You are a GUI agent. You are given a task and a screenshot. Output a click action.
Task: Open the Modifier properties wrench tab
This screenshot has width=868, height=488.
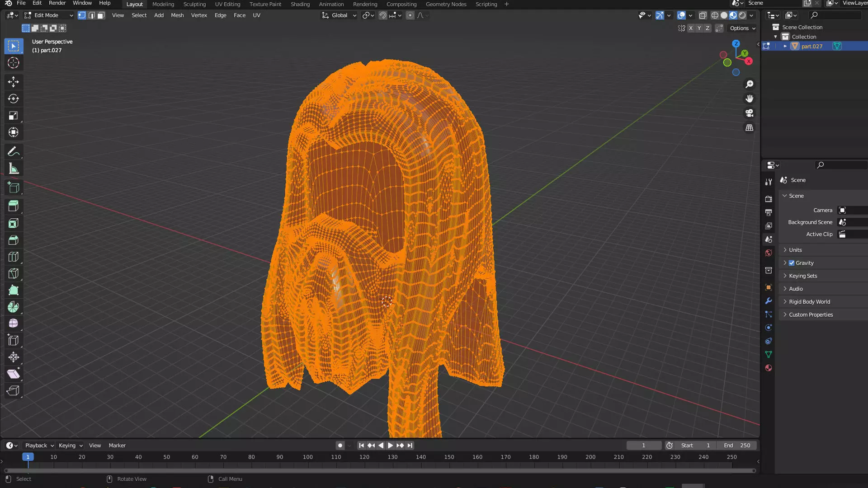(x=768, y=301)
